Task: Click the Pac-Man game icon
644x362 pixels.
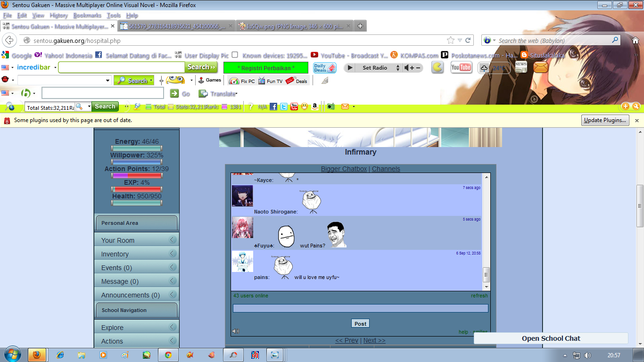Action: (438, 68)
